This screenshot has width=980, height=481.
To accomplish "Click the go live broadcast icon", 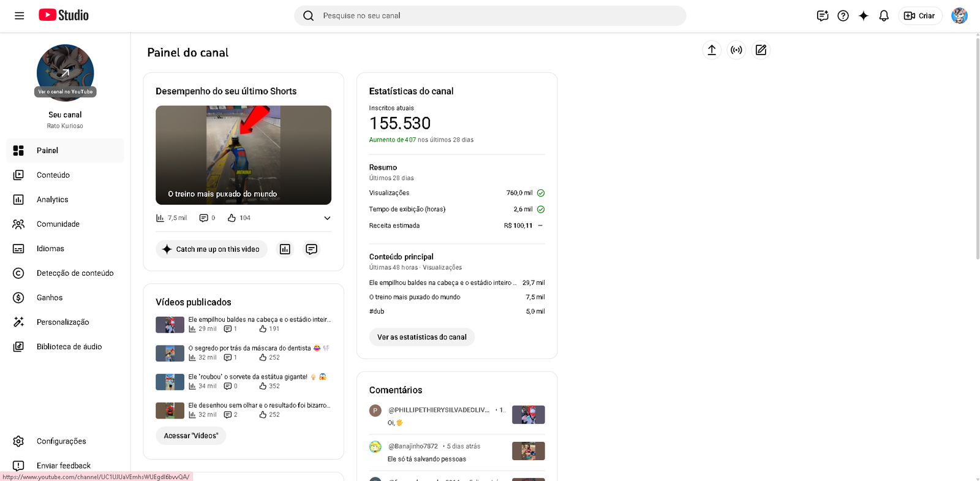I will tap(736, 50).
